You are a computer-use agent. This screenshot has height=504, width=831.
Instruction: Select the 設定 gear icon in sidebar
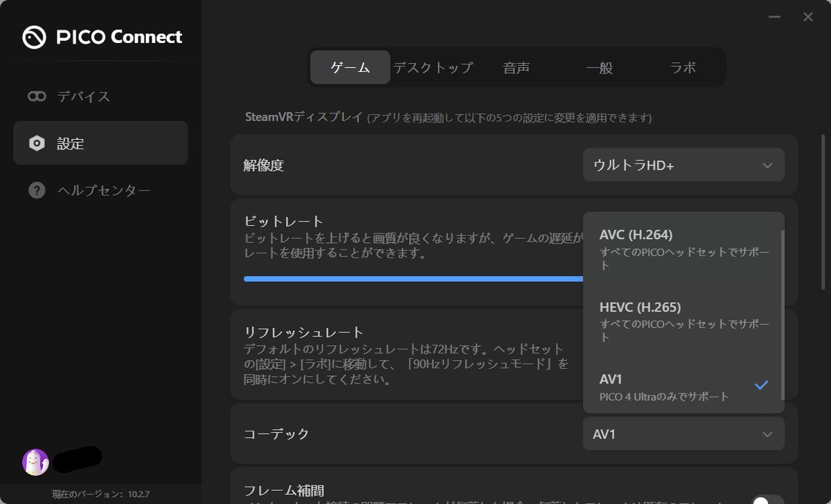pos(37,143)
